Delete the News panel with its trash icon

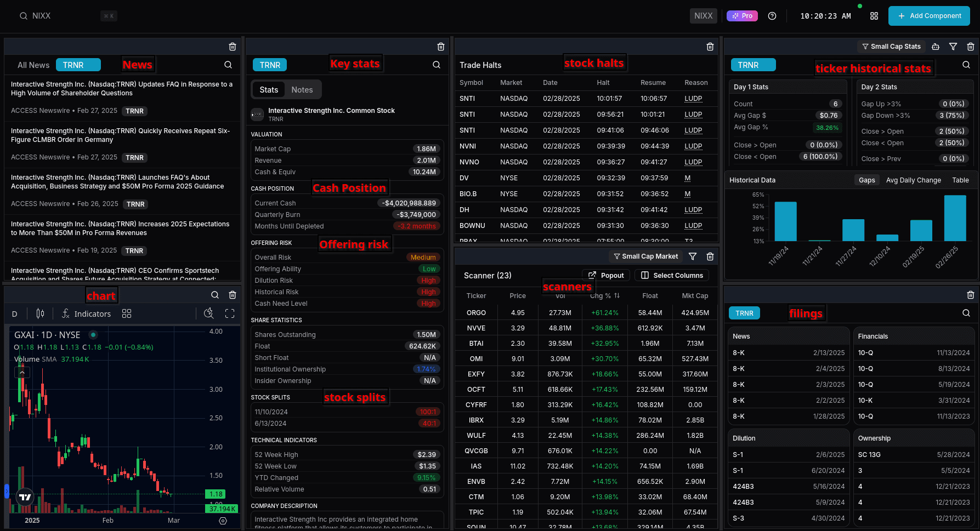tap(233, 47)
